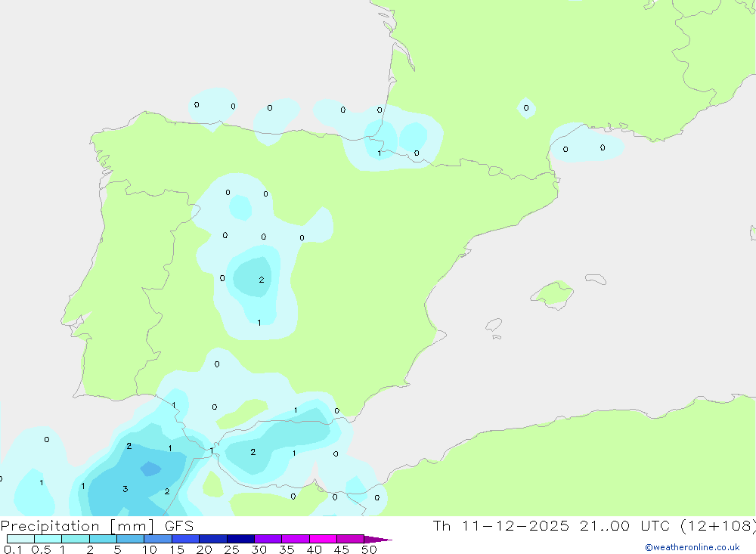Click the legend label '5'
The height and width of the screenshot is (554, 756).
117,549
